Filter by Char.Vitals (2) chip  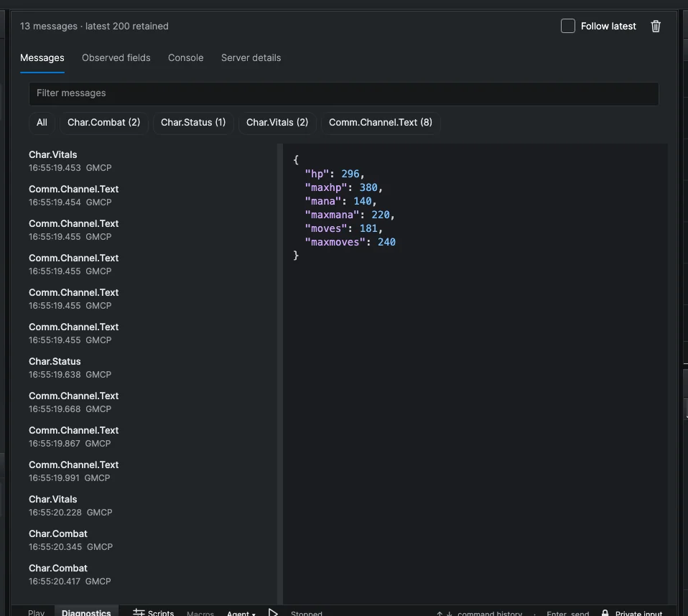pyautogui.click(x=277, y=122)
